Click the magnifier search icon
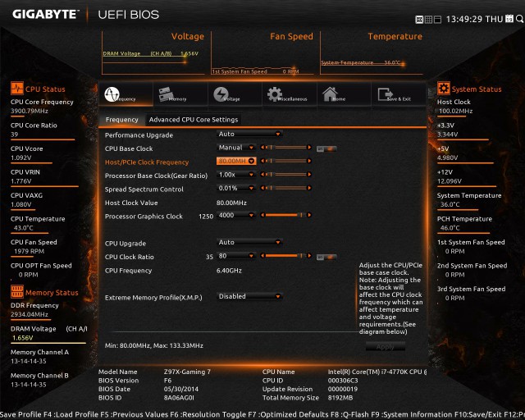The height and width of the screenshot is (420, 525). [x=519, y=19]
